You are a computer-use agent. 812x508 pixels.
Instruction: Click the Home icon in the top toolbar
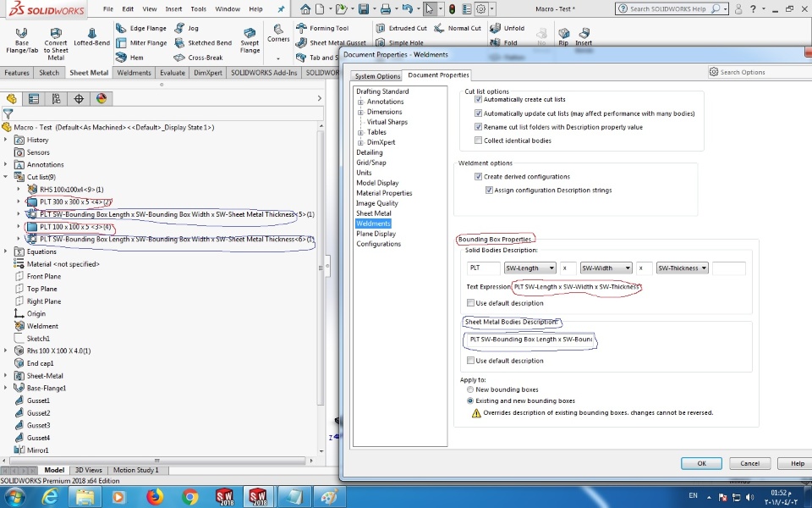305,8
